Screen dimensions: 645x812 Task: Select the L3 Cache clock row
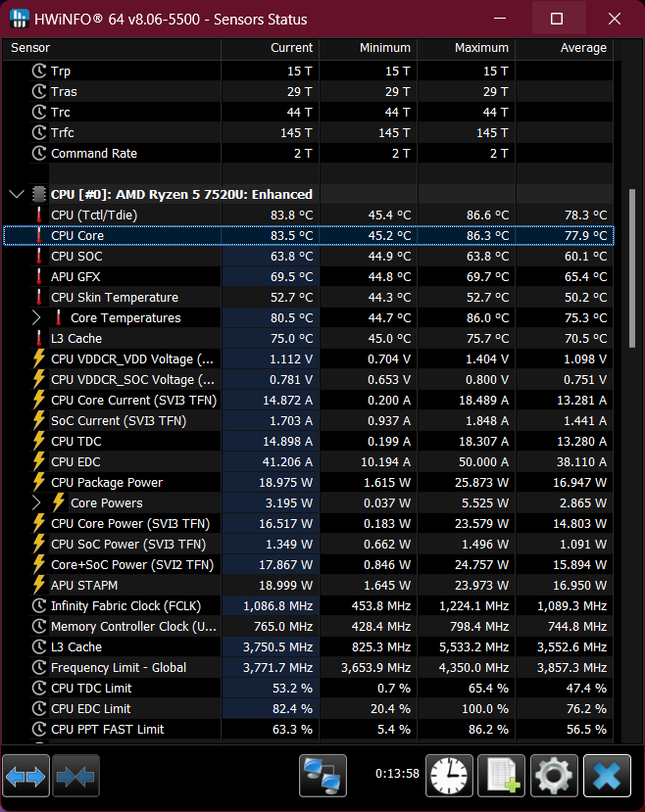point(309,646)
